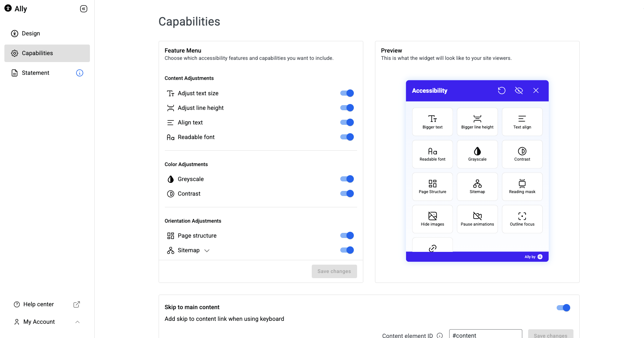
Task: Click the Content element ID input field
Action: (x=485, y=335)
